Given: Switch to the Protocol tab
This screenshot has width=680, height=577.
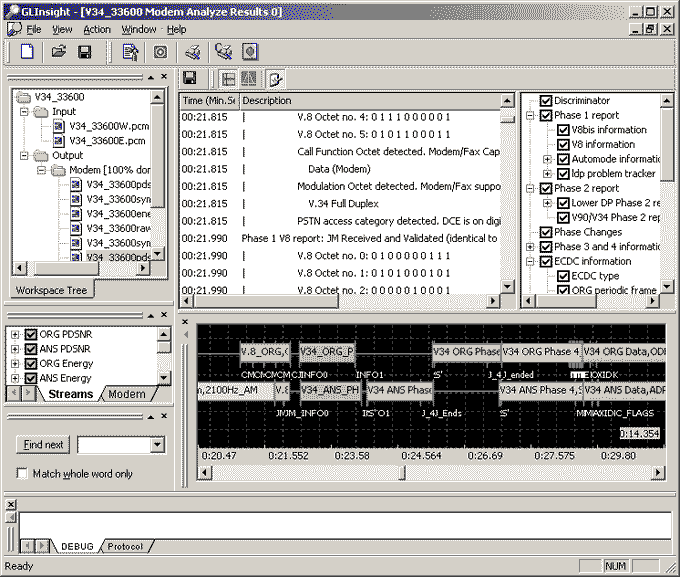Looking at the screenshot, I should 125,546.
